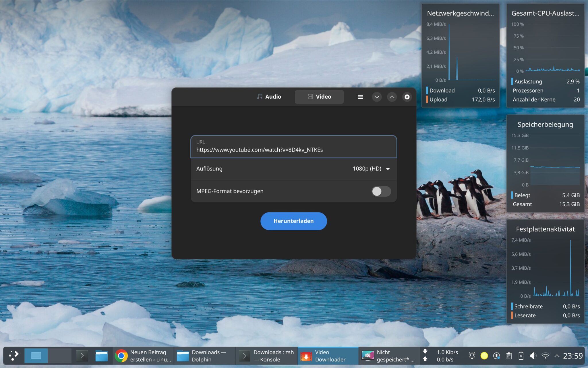The image size is (588, 368).
Task: Collapse the downloader with the down arrow
Action: [377, 97]
